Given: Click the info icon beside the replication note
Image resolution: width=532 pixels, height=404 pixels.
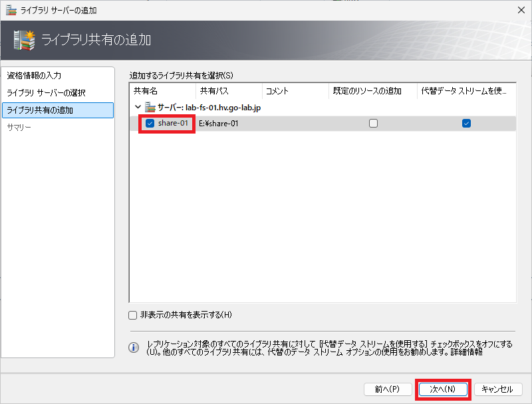Looking at the screenshot, I should (134, 348).
